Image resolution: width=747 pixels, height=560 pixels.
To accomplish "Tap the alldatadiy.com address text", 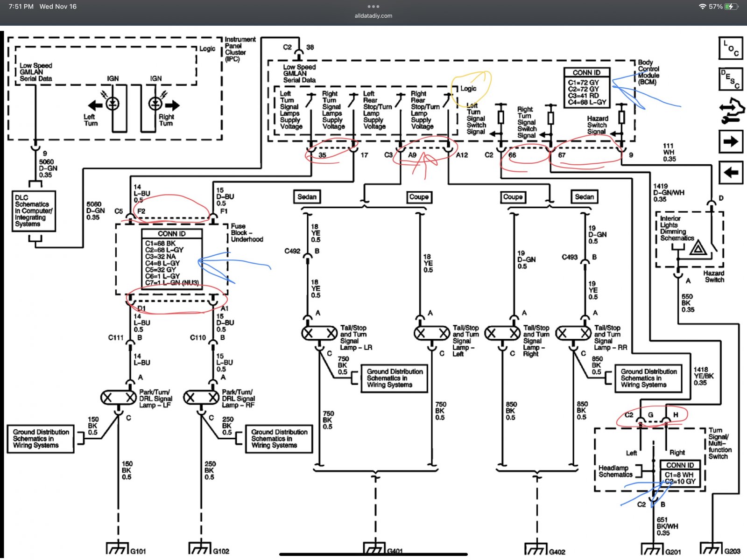I will point(373,16).
